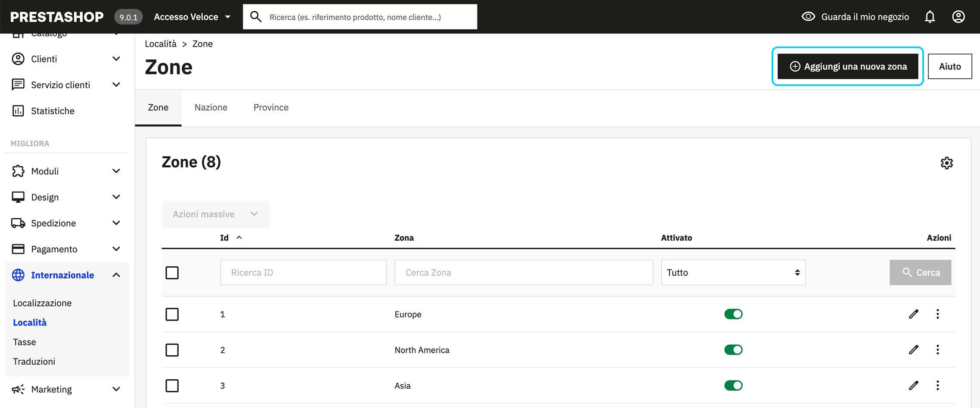This screenshot has width=980, height=408.
Task: Expand the Pagamento menu chevron
Action: tap(116, 249)
